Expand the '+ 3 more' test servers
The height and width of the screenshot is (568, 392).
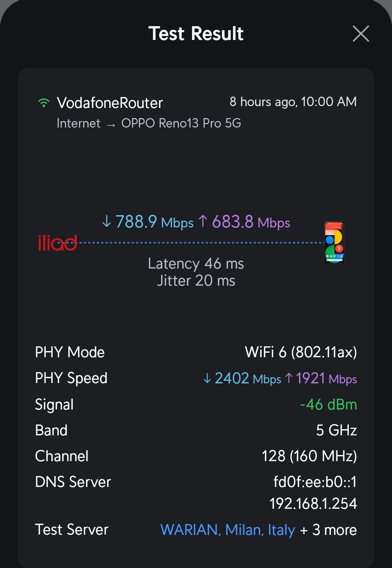coord(328,530)
